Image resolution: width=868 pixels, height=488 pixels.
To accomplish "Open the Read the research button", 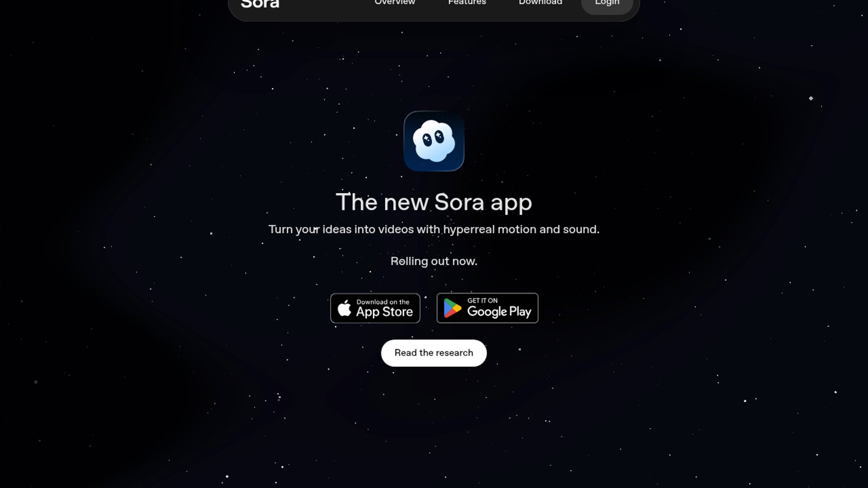I will [434, 353].
